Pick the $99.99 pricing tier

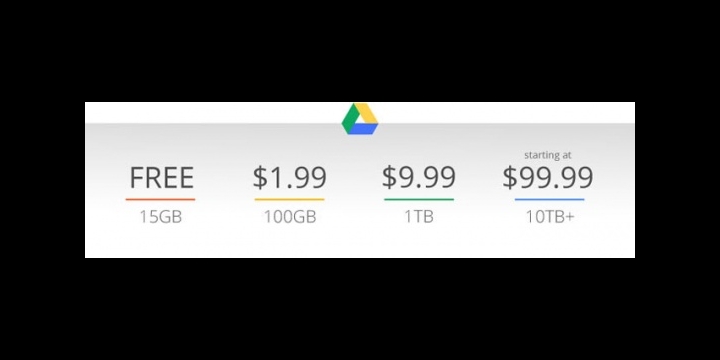(x=548, y=178)
